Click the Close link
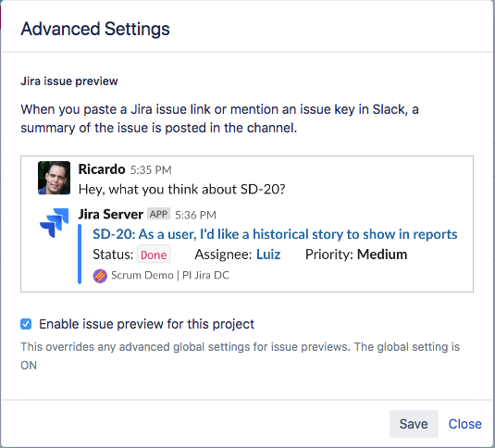Screen dimensions: 495x448 click(464, 424)
